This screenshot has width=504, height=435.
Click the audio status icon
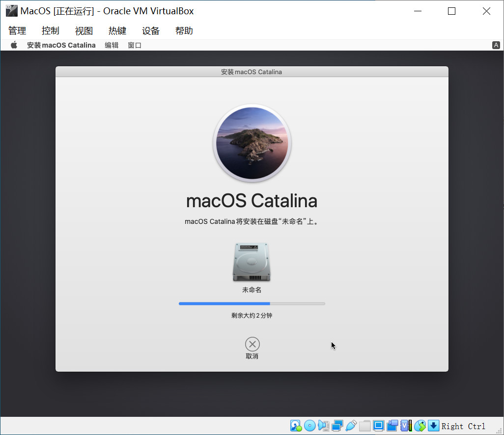coord(324,426)
